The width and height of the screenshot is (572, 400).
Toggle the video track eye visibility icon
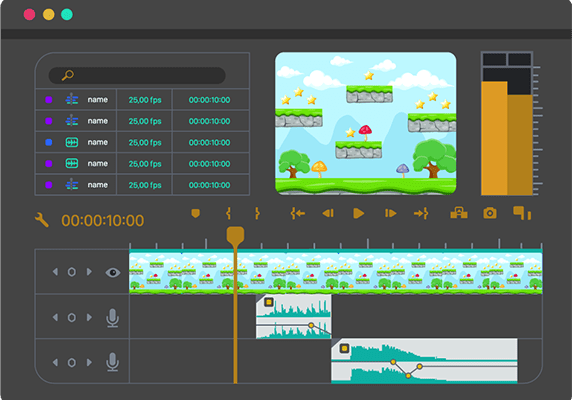pyautogui.click(x=113, y=272)
